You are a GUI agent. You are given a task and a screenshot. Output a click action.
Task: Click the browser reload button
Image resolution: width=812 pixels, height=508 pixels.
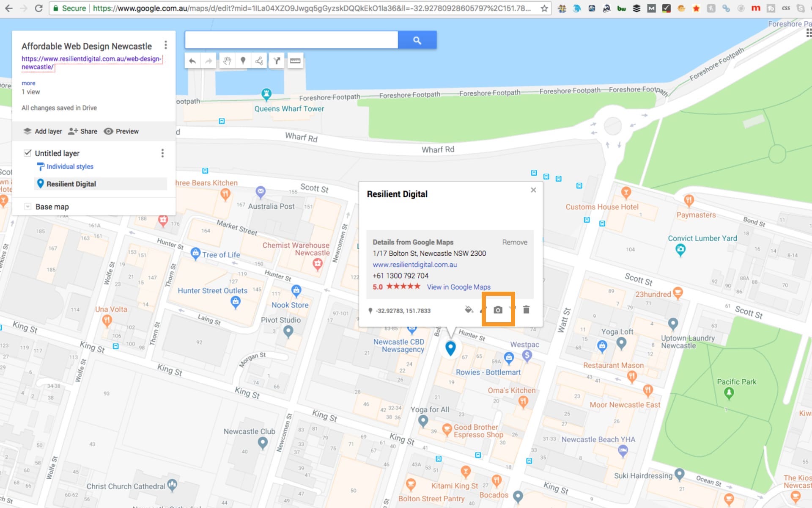pos(38,8)
